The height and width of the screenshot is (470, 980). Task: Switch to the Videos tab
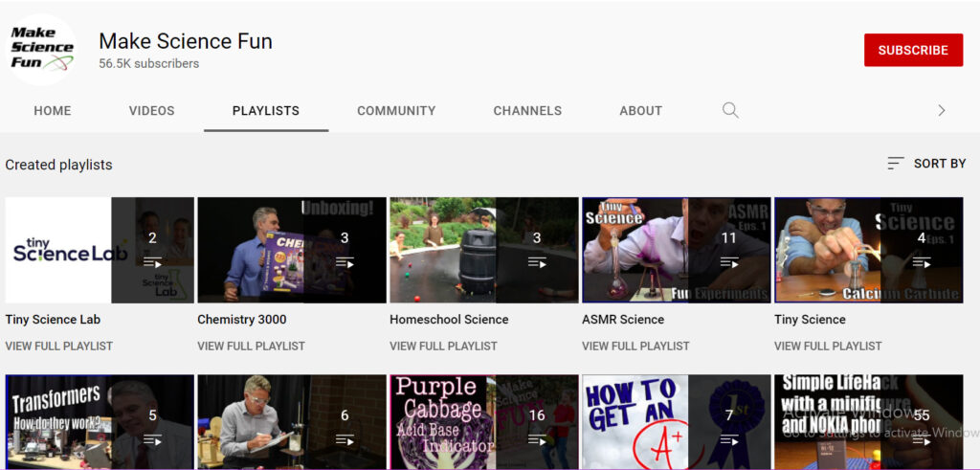151,111
